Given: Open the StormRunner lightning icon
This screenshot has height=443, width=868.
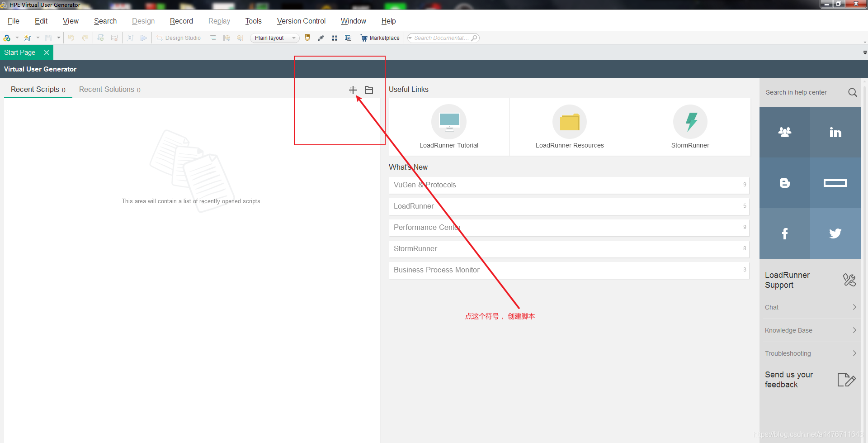Looking at the screenshot, I should (x=690, y=122).
